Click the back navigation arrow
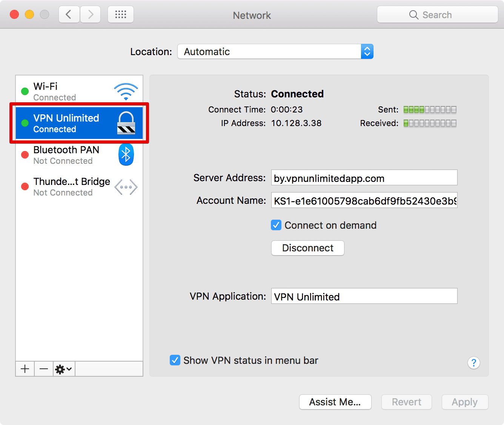The width and height of the screenshot is (504, 425). [69, 14]
